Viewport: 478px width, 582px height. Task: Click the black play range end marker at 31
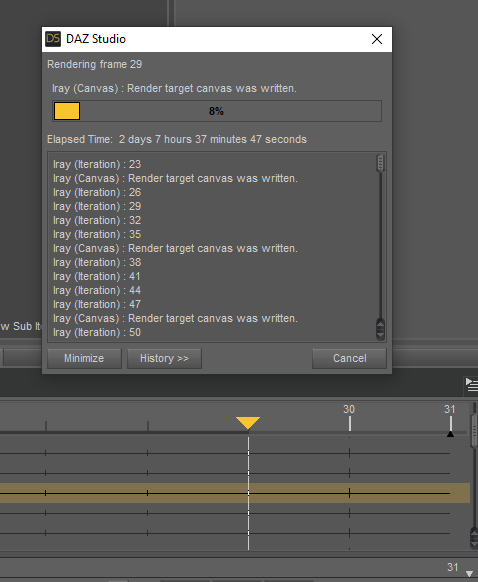pos(450,434)
